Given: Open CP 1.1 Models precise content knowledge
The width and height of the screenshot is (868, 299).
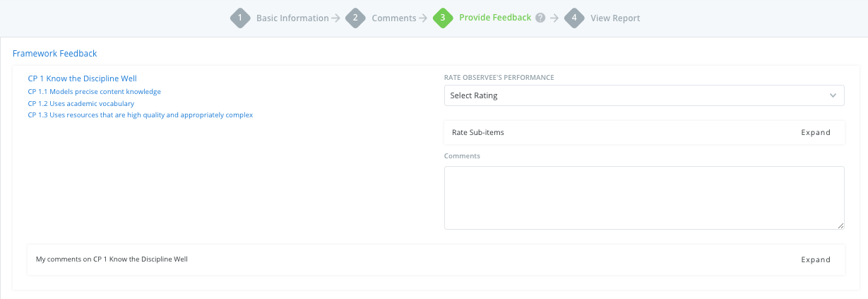Looking at the screenshot, I should coord(95,92).
